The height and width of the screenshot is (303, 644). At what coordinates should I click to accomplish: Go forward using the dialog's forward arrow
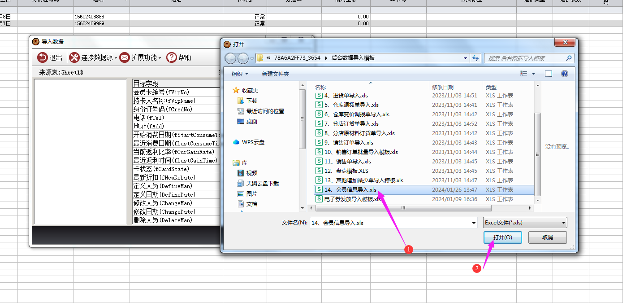tap(243, 58)
